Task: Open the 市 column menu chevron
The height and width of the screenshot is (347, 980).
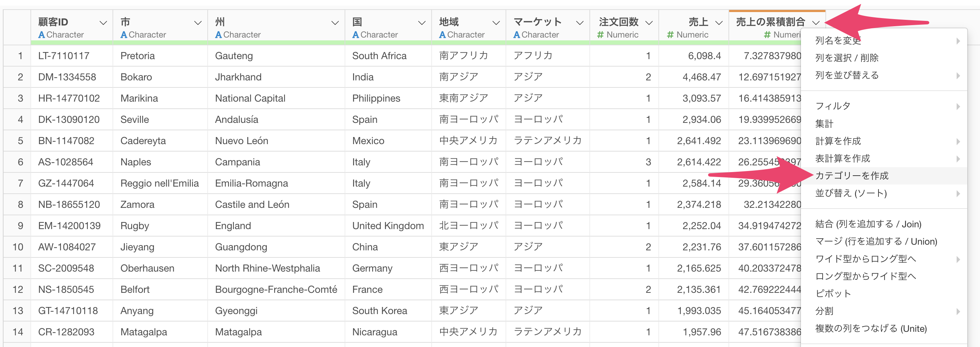Action: 198,23
